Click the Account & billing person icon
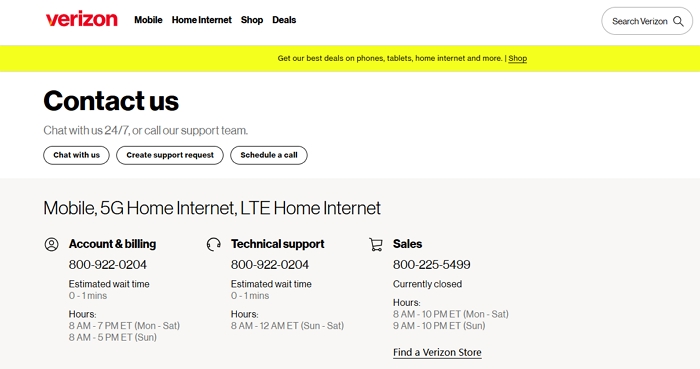 point(51,244)
